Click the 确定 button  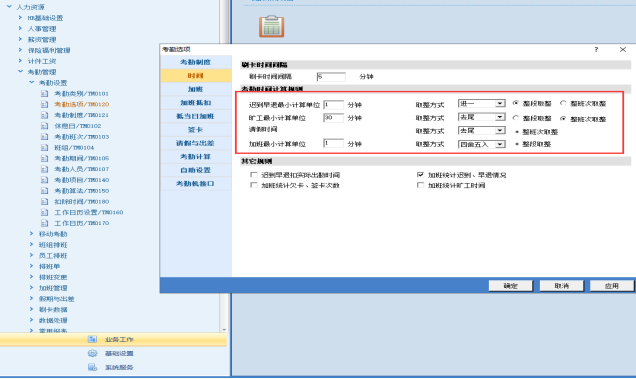(511, 286)
